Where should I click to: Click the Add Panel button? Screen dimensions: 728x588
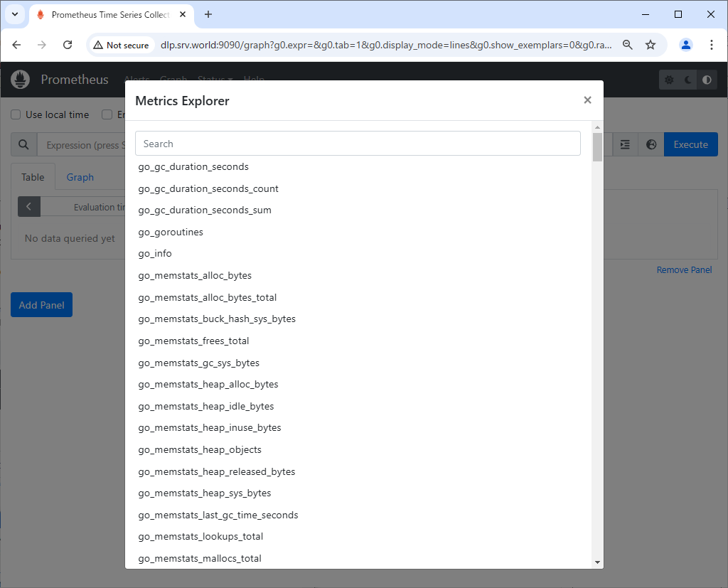tap(41, 305)
